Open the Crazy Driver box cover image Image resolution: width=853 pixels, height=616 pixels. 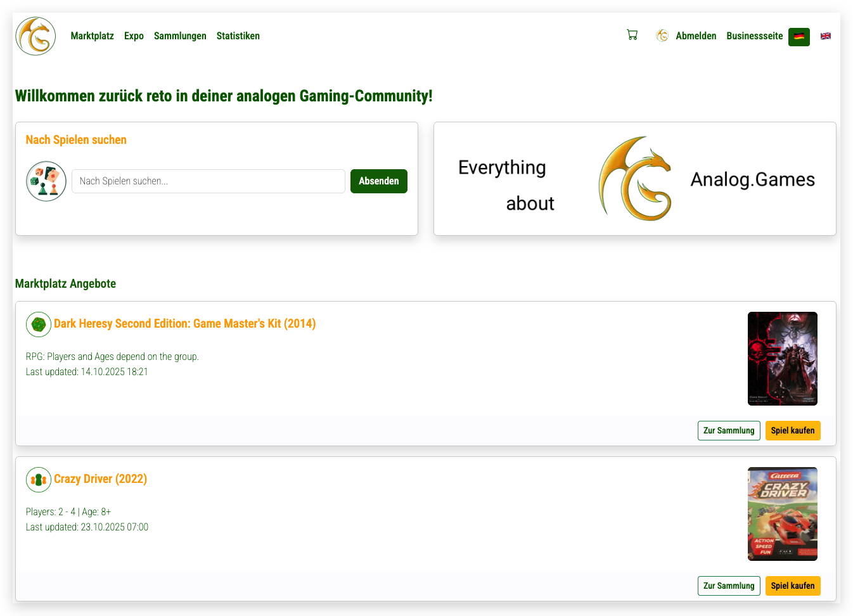[782, 514]
